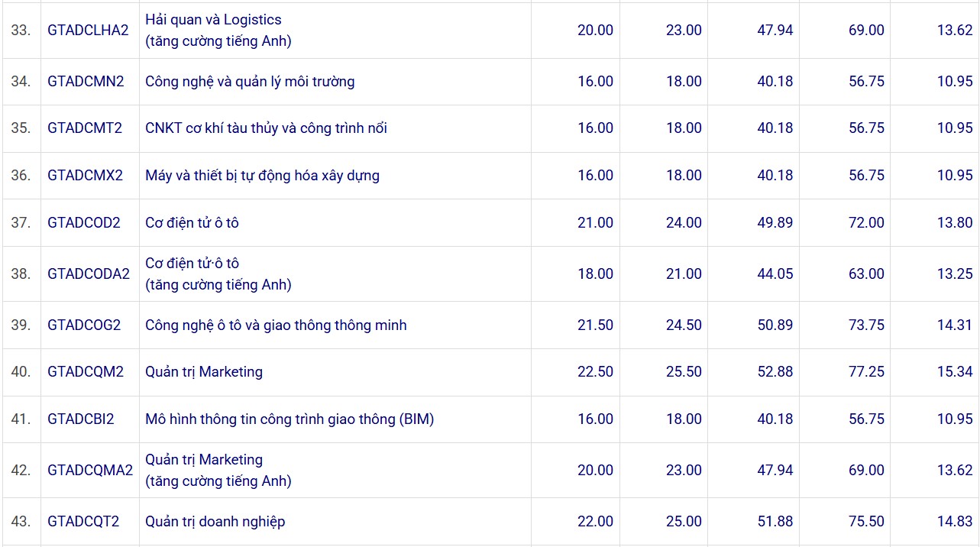Screen dimensions: 980x547
Task: Select the 'Hải quan và Logistics' program name
Action: (213, 20)
